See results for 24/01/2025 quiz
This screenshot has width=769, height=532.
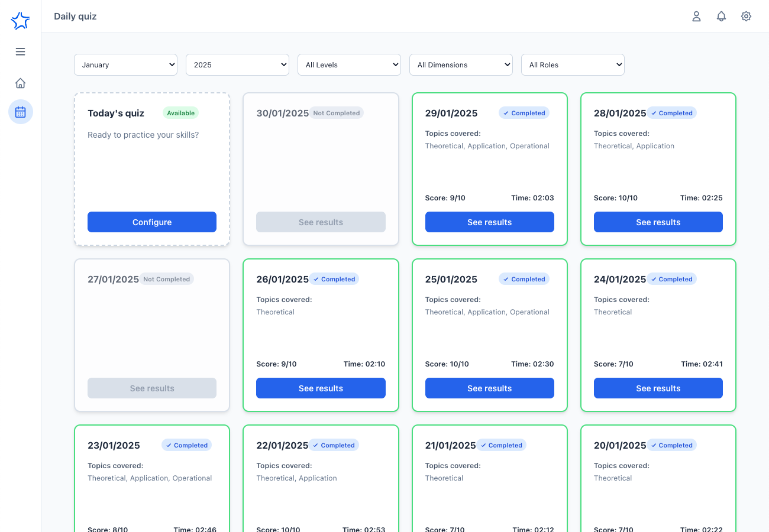click(658, 388)
